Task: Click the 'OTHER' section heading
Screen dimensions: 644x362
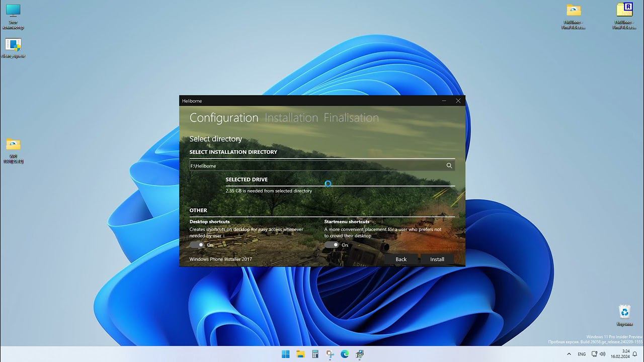Action: click(x=198, y=210)
